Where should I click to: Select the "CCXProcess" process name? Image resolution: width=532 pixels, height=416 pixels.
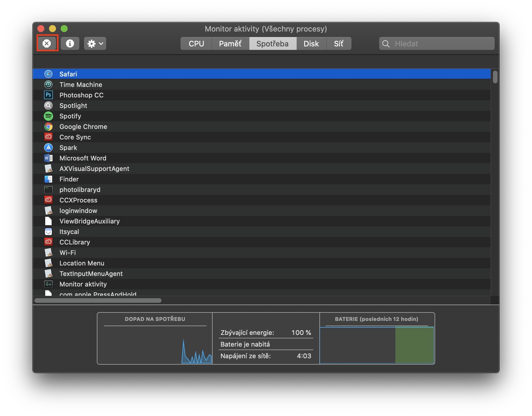(x=78, y=200)
